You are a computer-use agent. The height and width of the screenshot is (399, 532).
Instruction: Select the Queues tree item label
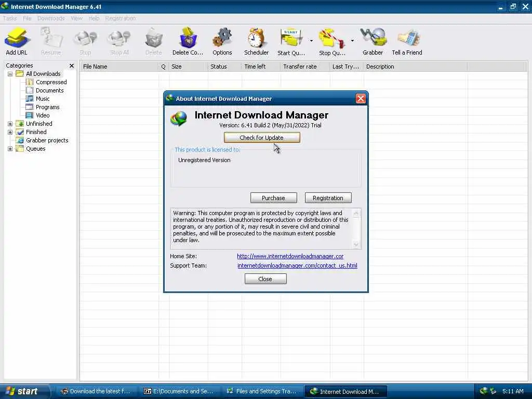tap(36, 149)
